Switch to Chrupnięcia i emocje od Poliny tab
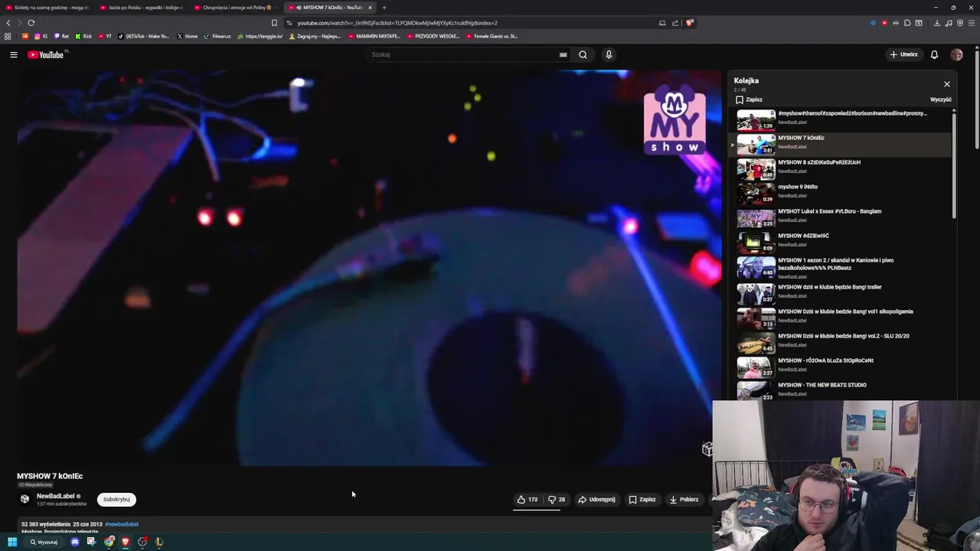Image resolution: width=980 pixels, height=551 pixels. [236, 8]
